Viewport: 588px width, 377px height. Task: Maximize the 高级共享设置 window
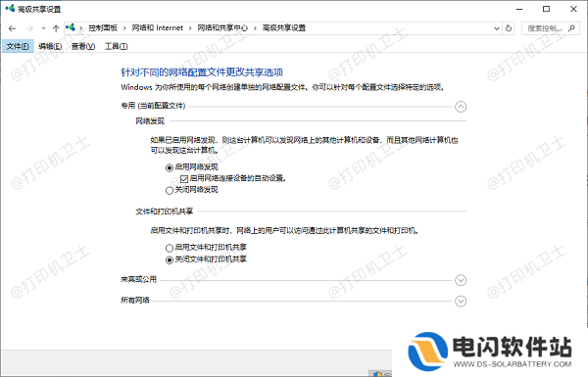pyautogui.click(x=547, y=9)
